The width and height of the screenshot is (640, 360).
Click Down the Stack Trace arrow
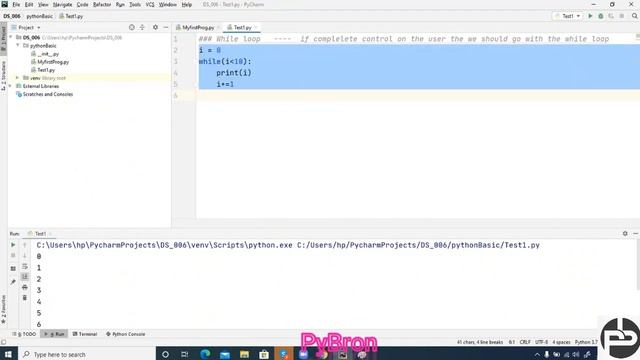(x=25, y=256)
